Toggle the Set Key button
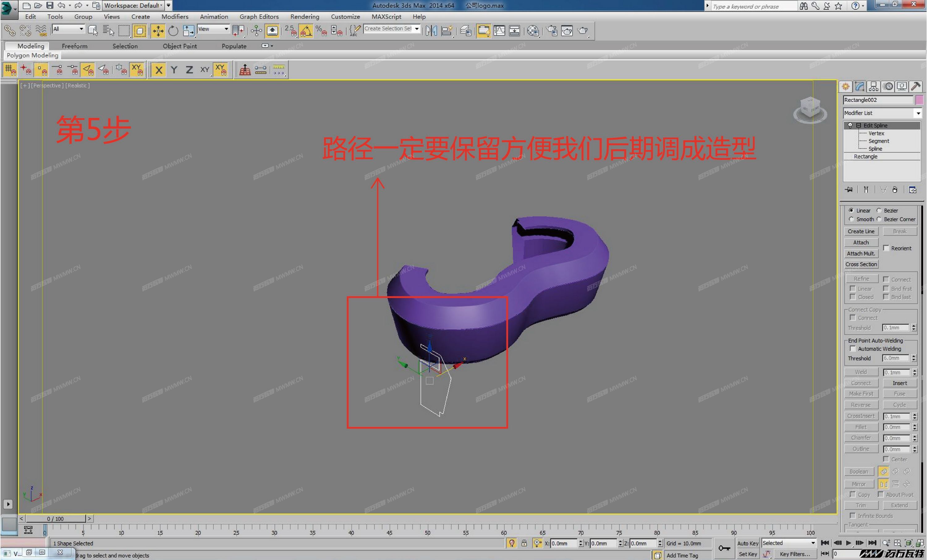Viewport: 927px width, 560px height. point(747,554)
